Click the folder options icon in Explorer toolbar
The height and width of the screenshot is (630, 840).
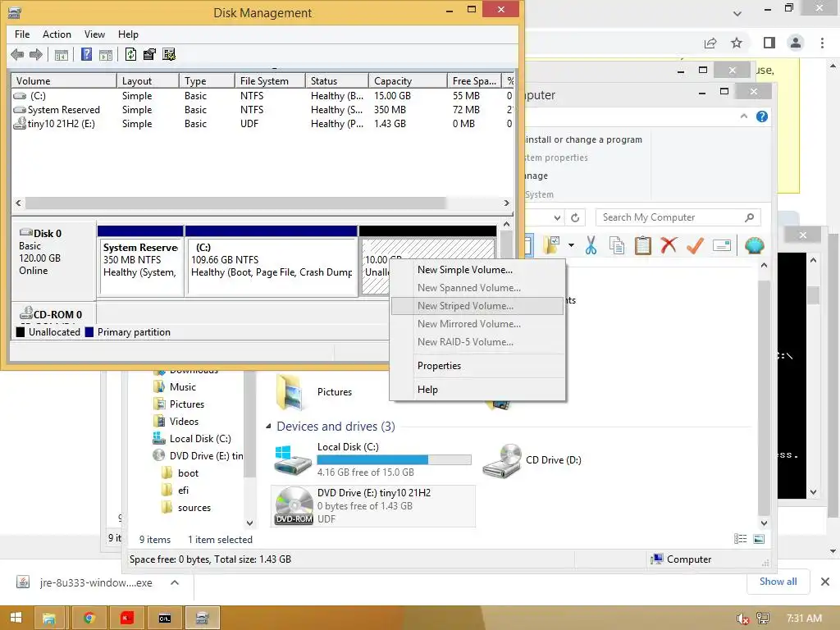tap(551, 245)
